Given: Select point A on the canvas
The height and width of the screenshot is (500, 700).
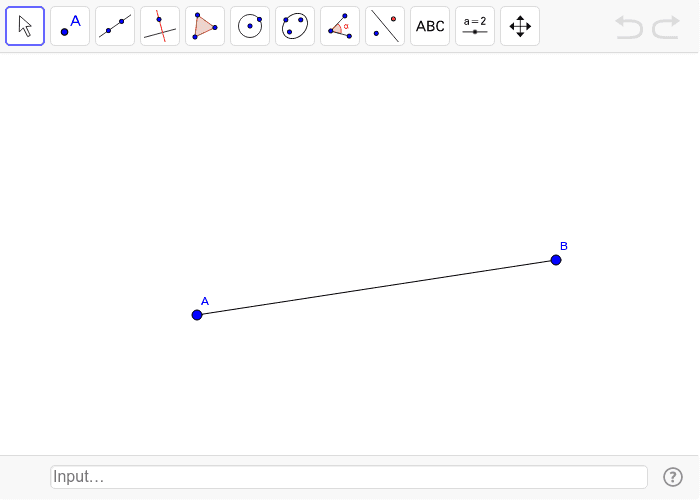Looking at the screenshot, I should (x=197, y=315).
